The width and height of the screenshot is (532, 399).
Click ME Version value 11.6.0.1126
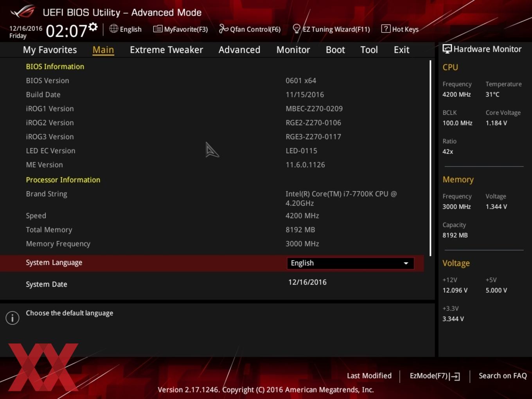(x=305, y=165)
